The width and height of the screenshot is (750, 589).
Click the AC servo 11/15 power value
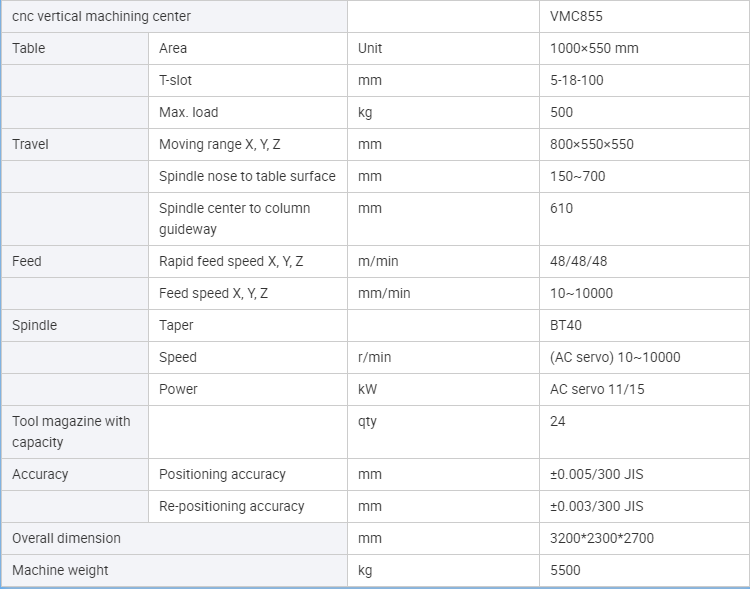[597, 389]
